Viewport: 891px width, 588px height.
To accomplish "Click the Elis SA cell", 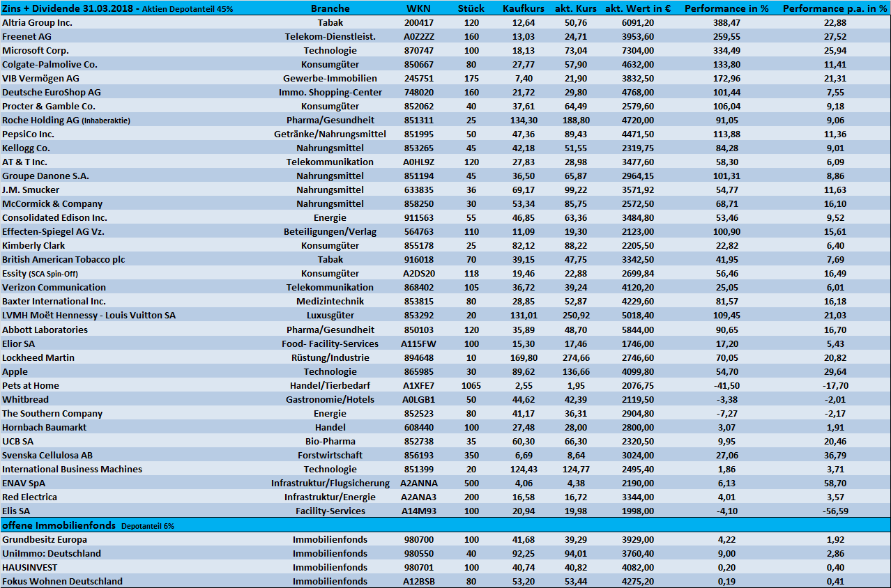I will click(17, 511).
